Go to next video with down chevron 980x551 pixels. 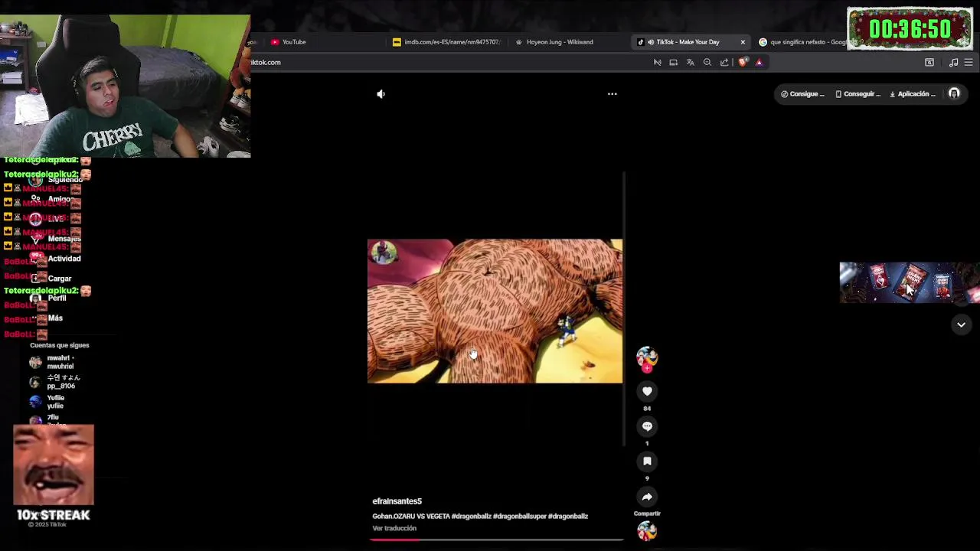(961, 324)
